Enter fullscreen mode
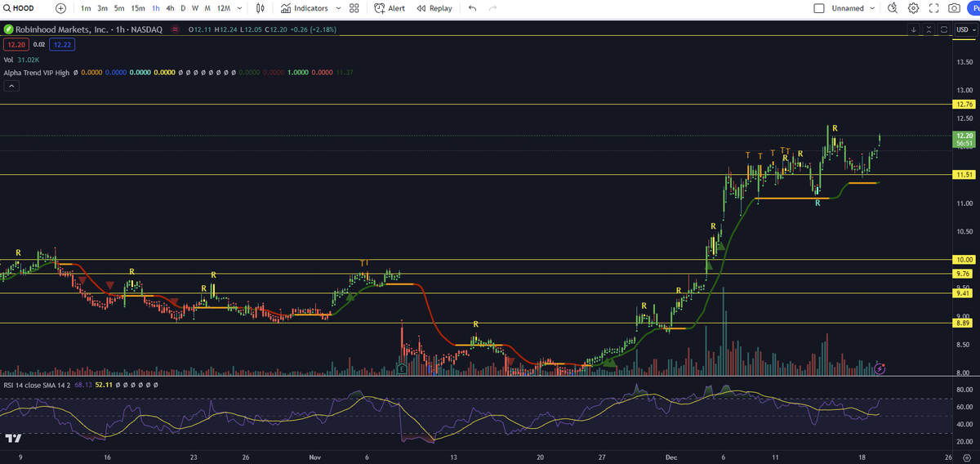 (x=933, y=8)
